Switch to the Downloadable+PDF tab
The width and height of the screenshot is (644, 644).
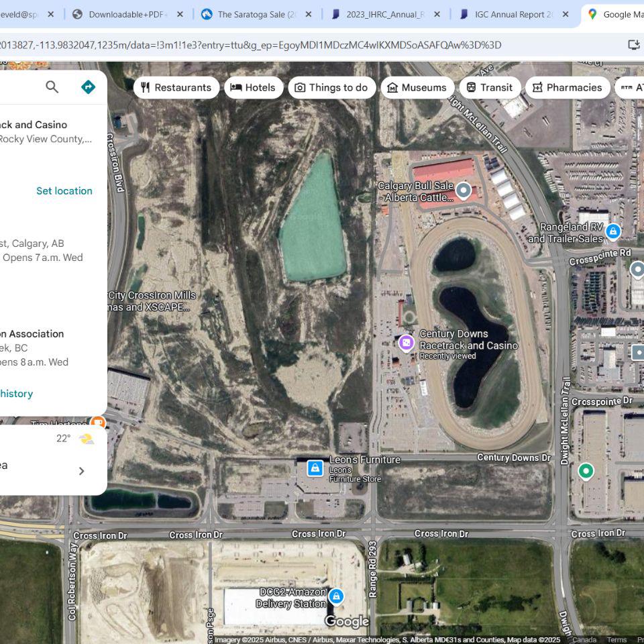pos(127,14)
